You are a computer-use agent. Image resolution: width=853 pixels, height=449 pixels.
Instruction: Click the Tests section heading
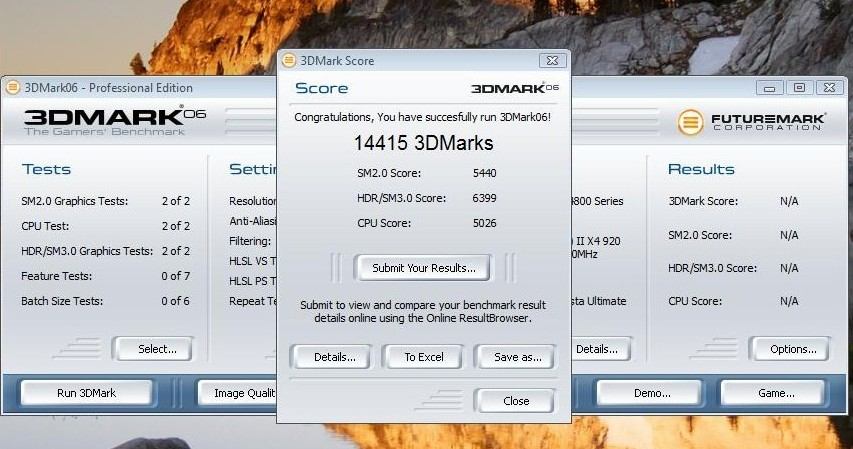point(46,169)
